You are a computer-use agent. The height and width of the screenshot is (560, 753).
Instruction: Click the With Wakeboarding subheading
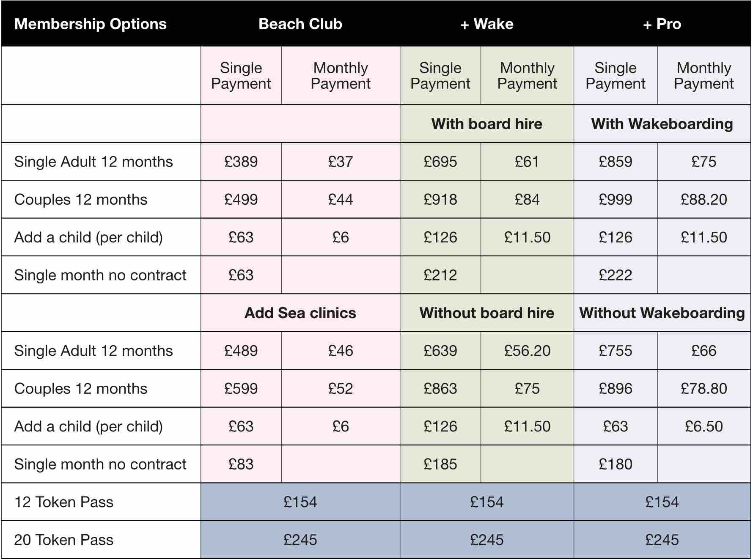pyautogui.click(x=662, y=124)
